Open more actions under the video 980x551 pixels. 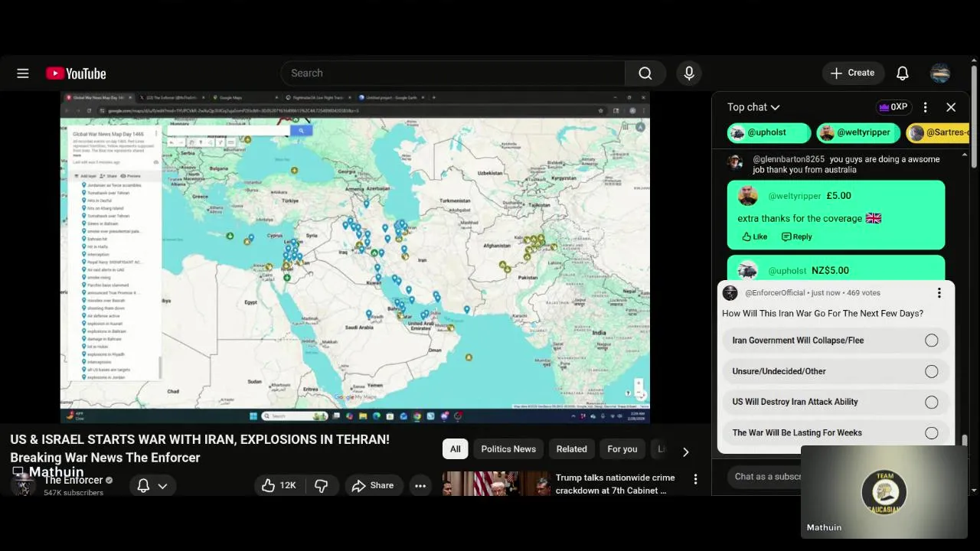[420, 485]
